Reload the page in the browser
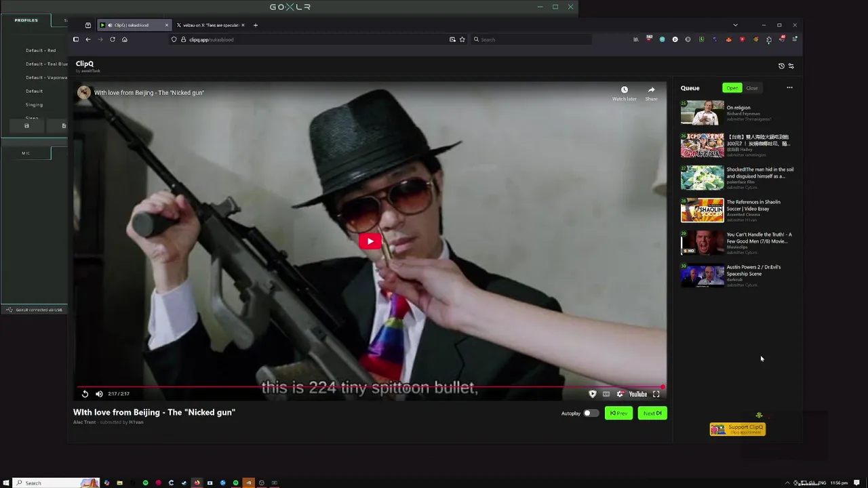 click(x=113, y=39)
